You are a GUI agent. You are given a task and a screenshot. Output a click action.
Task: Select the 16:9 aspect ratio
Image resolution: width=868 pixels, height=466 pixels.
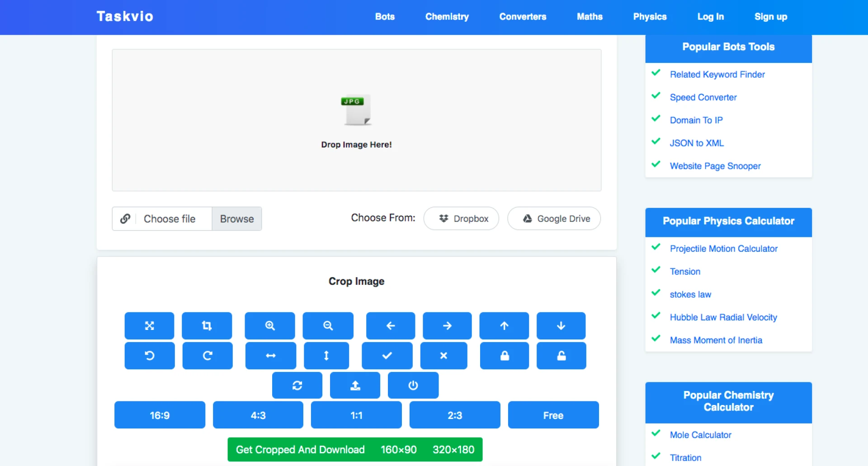click(160, 415)
